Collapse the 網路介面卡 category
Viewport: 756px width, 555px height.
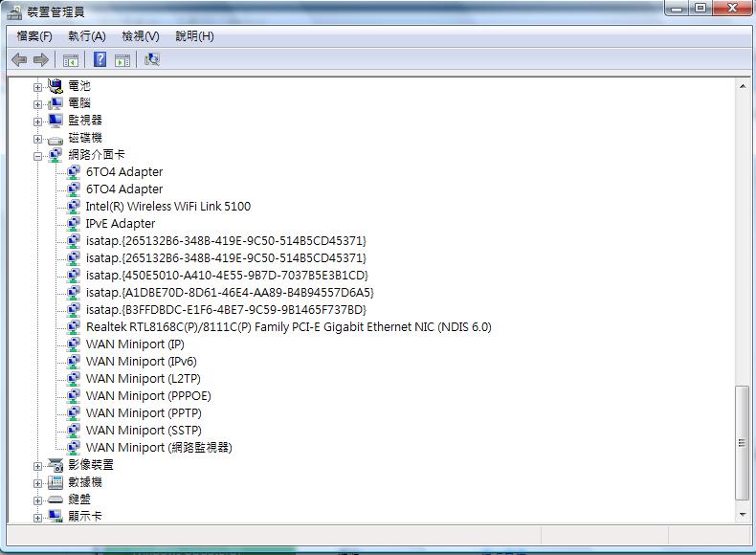coord(37,156)
